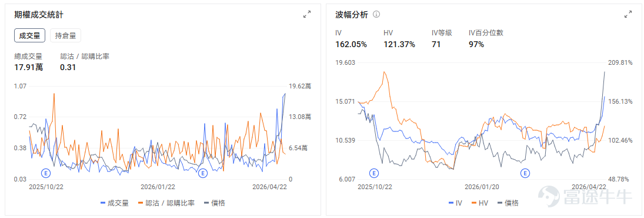Click the 2026/04/22 date label in 波幅分析
Image resolution: width=644 pixels, height=218 pixels.
[x=589, y=186]
